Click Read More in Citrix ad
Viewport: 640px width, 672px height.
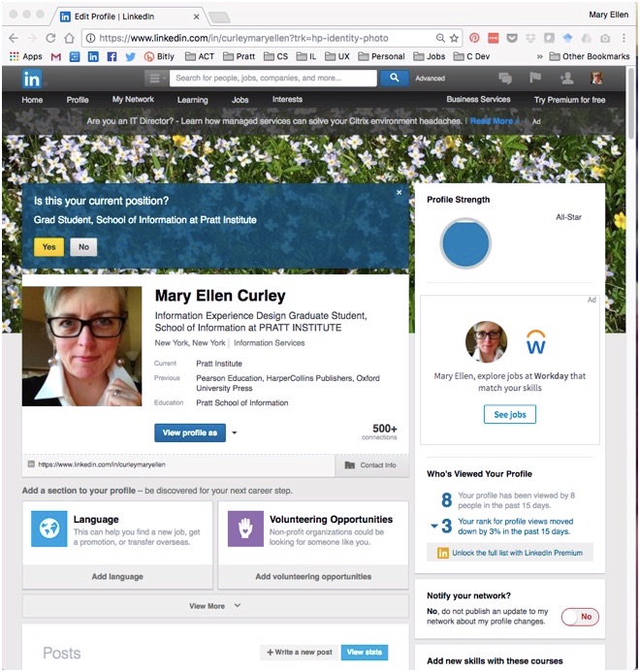pyautogui.click(x=494, y=121)
